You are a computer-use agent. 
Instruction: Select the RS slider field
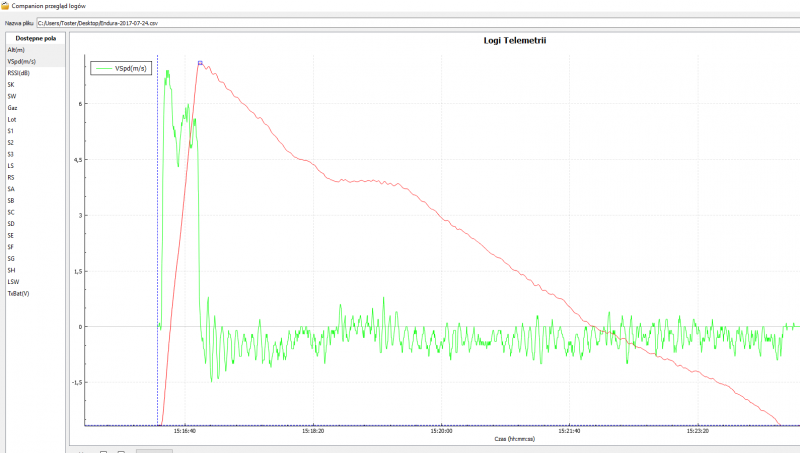[x=11, y=177]
